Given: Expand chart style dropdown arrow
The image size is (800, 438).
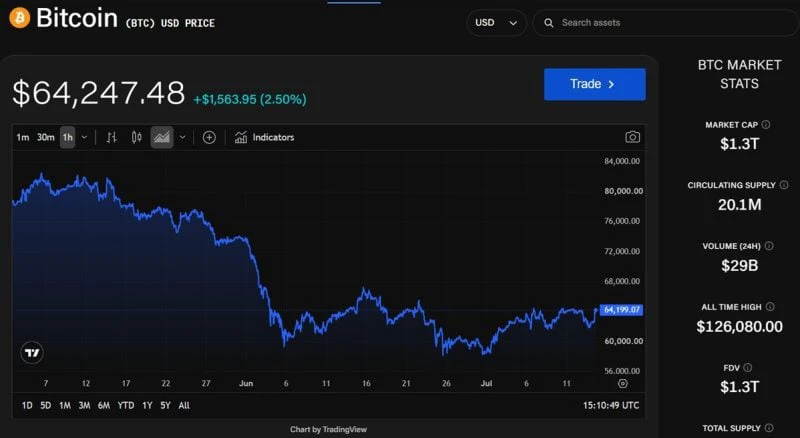Looking at the screenshot, I should click(182, 137).
